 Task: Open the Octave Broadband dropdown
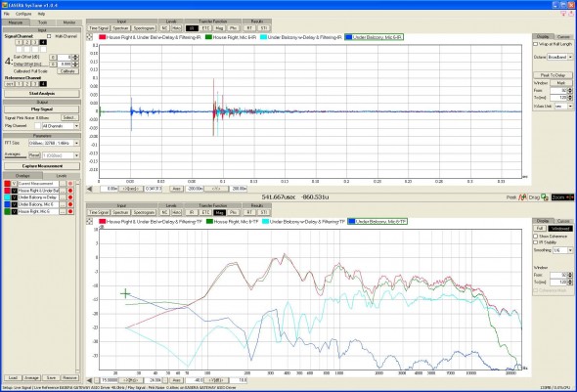click(x=559, y=57)
